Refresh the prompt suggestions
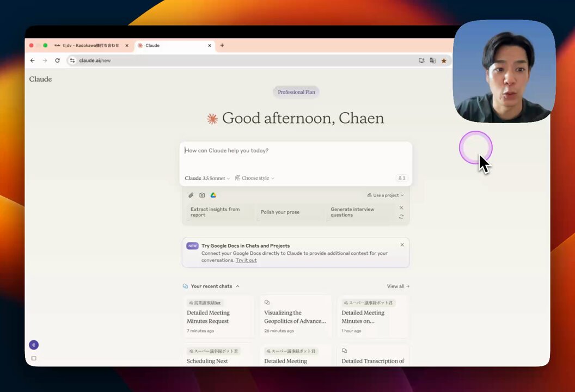Image resolution: width=575 pixels, height=392 pixels. tap(401, 217)
